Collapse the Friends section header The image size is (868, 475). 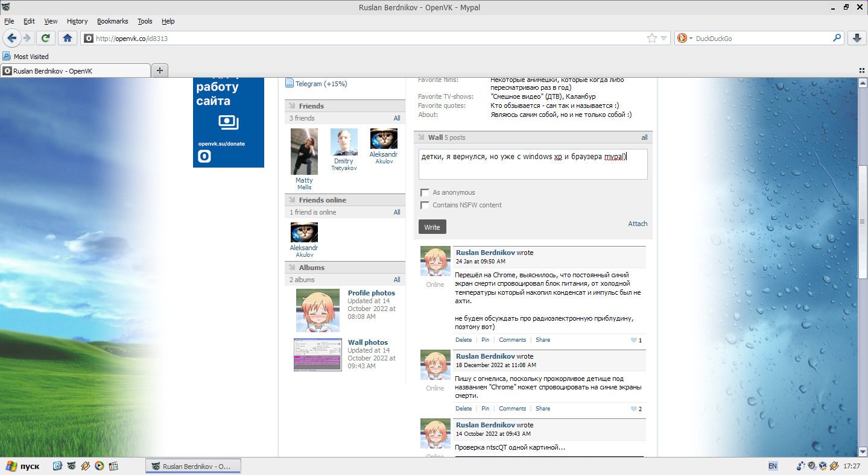pos(311,106)
